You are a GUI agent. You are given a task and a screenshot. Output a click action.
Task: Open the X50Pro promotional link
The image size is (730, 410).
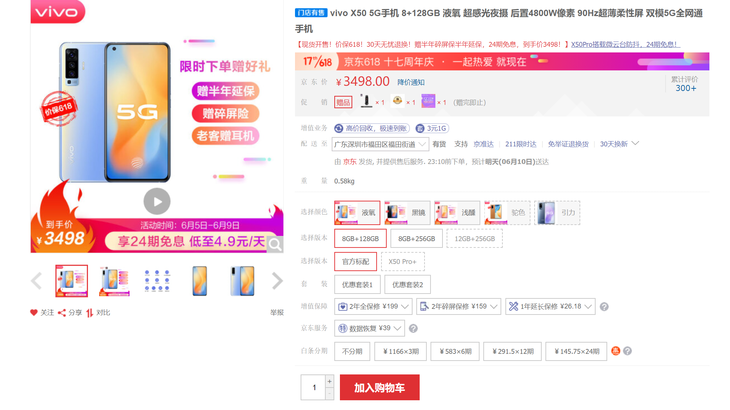tap(625, 45)
